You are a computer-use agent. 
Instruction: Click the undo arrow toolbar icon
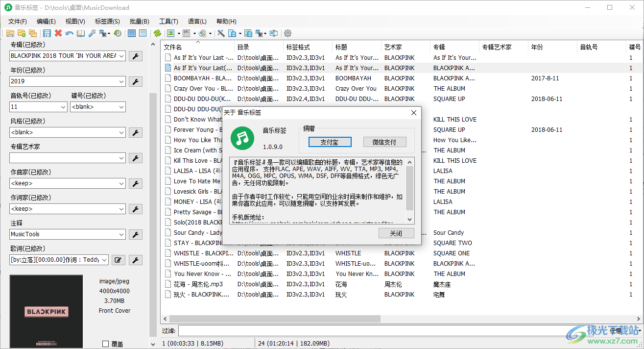tap(70, 33)
